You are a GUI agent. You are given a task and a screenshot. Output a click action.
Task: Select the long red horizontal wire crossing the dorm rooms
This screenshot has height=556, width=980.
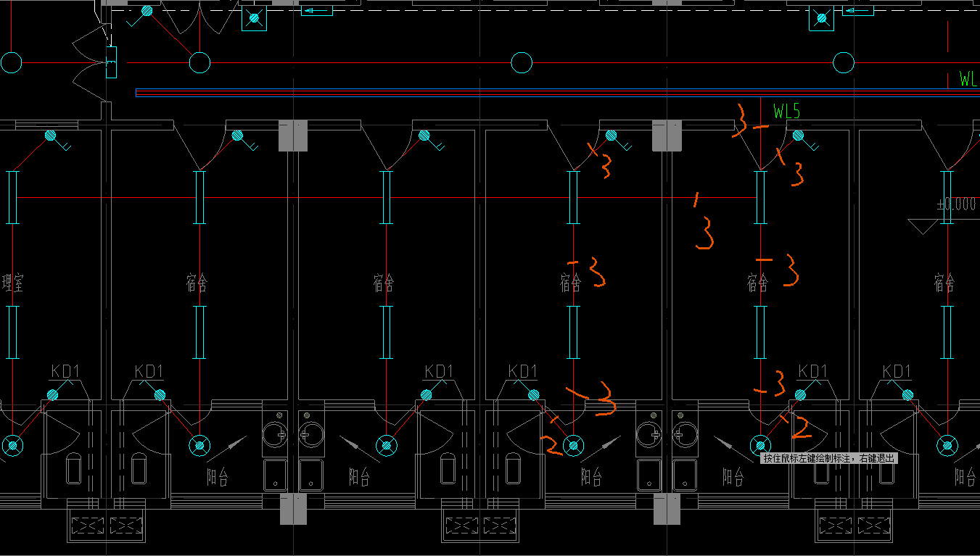[x=388, y=197]
